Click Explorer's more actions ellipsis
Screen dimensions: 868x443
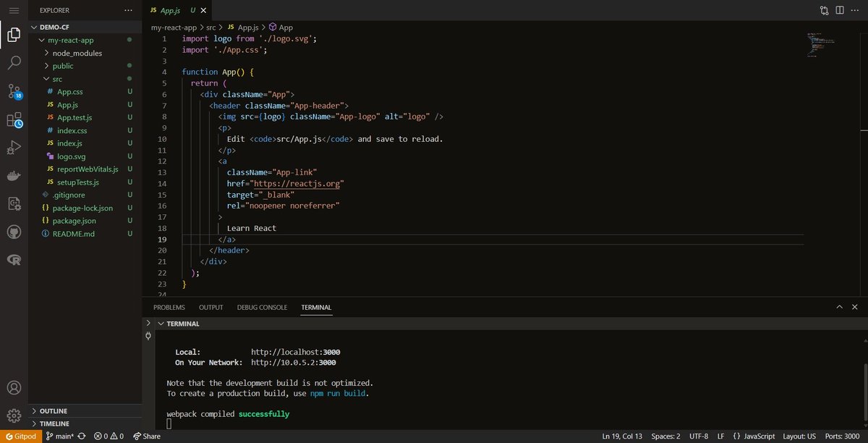click(x=128, y=11)
